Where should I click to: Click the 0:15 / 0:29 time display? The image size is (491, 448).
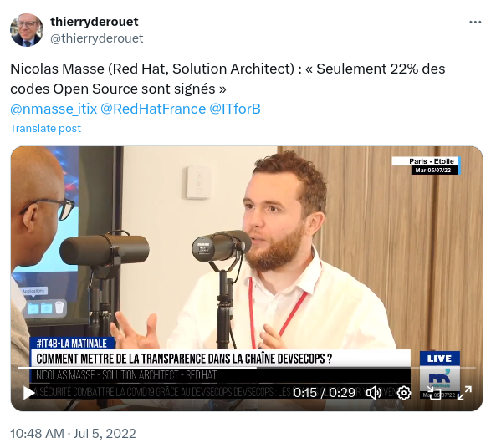coord(324,393)
